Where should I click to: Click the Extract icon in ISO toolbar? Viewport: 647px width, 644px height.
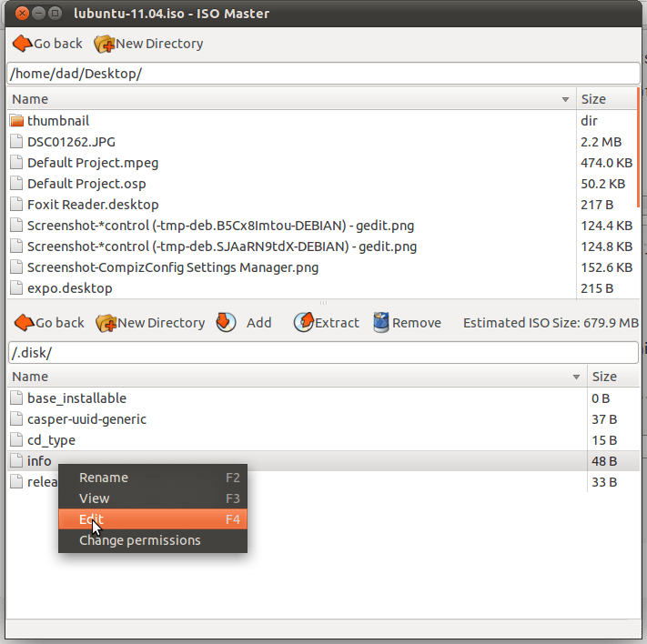[304, 323]
